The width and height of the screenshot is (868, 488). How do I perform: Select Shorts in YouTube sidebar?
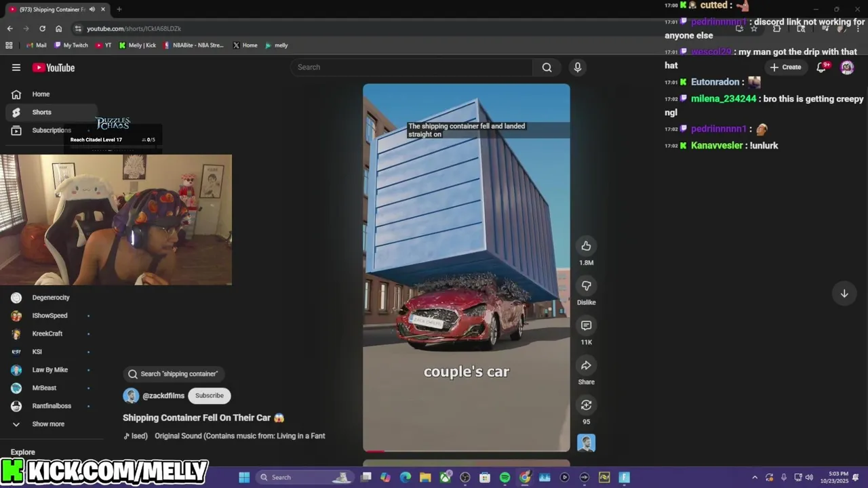pos(52,113)
